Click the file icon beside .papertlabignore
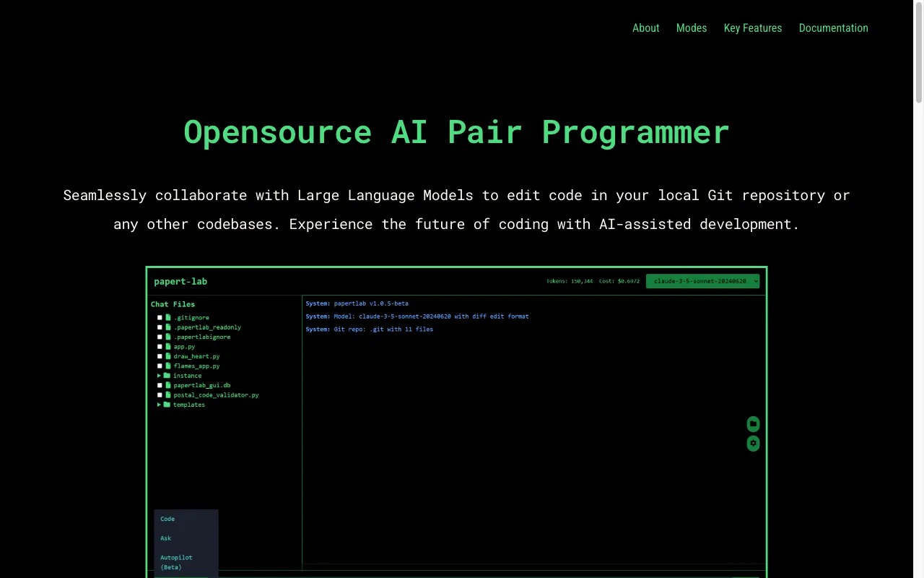Viewport: 924px width, 578px height. 168,337
